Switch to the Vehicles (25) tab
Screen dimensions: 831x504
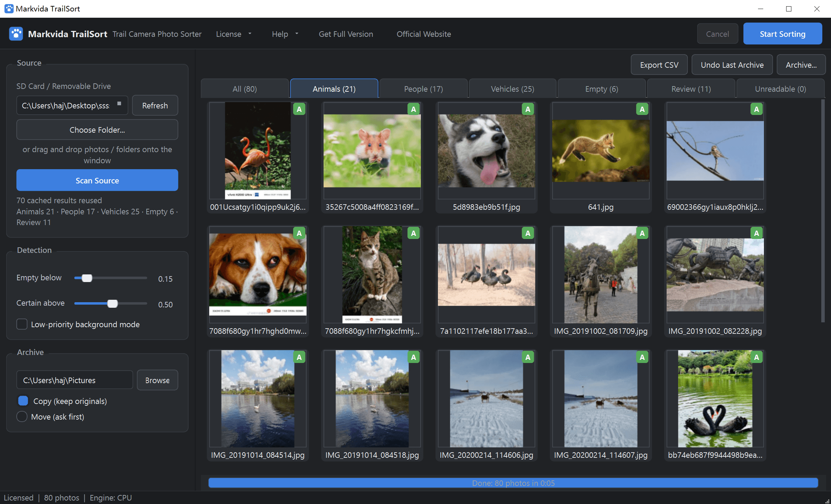point(512,89)
